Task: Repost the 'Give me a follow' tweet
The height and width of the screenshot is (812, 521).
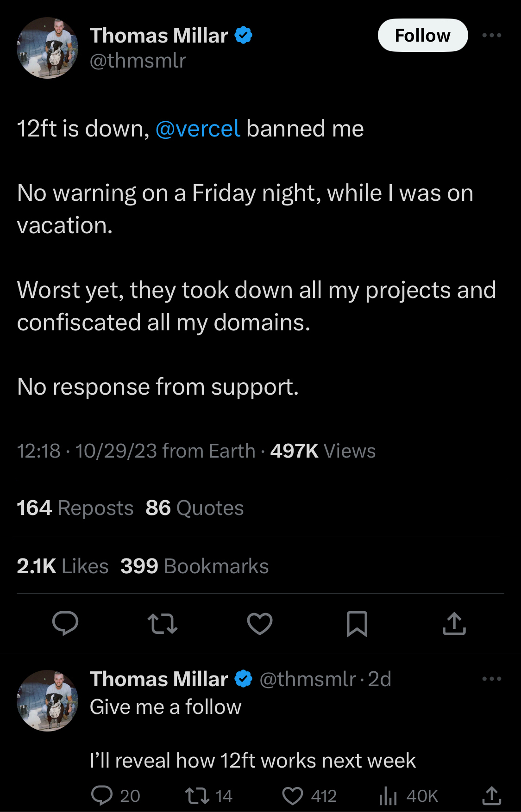Action: (197, 795)
